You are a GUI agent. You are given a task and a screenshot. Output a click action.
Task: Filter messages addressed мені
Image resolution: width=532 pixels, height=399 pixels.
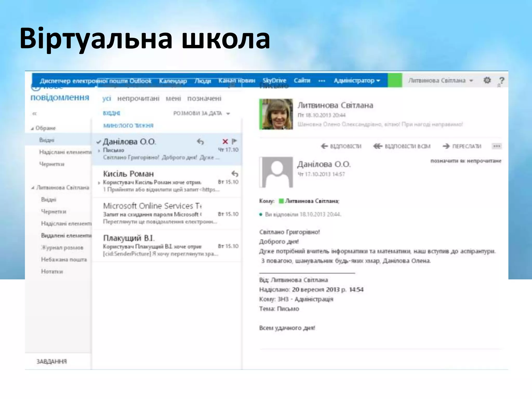click(173, 98)
